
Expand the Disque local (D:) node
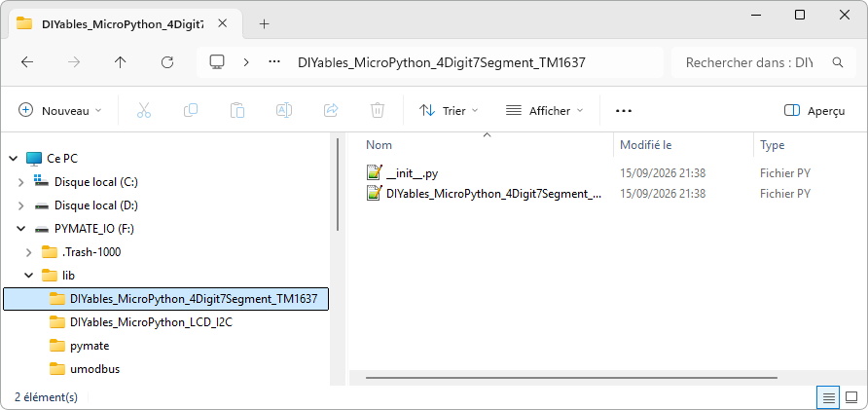21,205
